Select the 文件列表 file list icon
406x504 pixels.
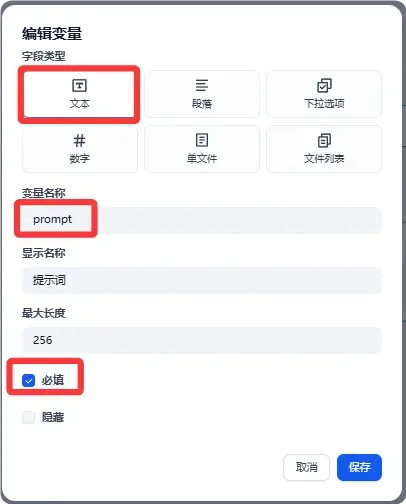pos(324,140)
